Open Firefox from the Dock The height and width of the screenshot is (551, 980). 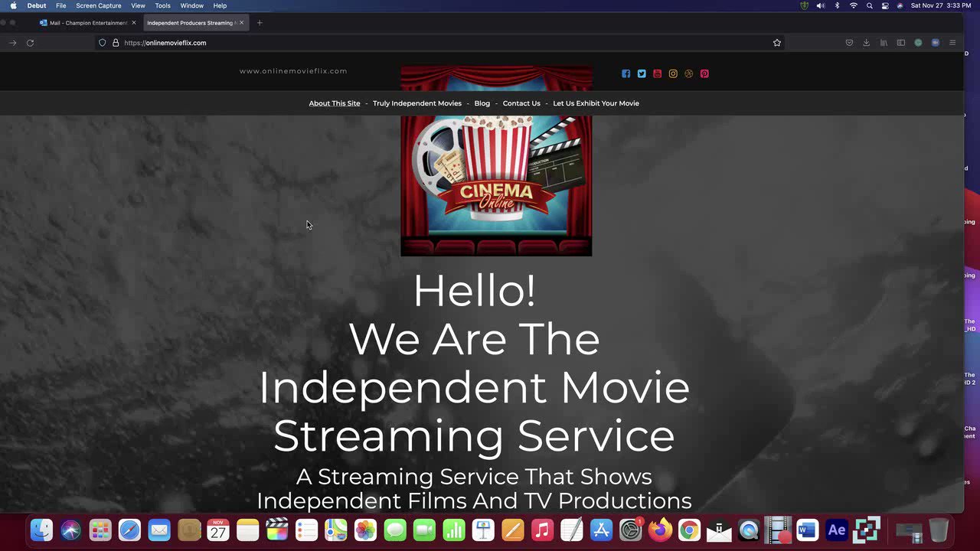tap(660, 530)
